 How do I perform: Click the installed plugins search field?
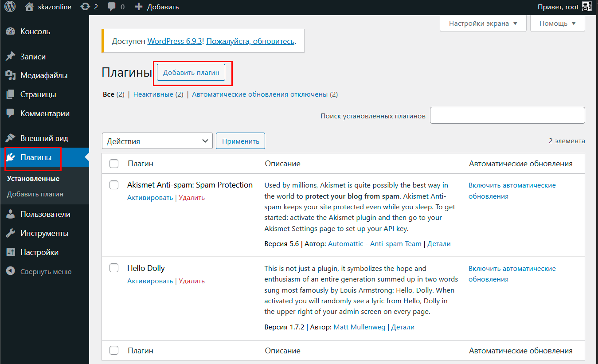[x=507, y=115]
